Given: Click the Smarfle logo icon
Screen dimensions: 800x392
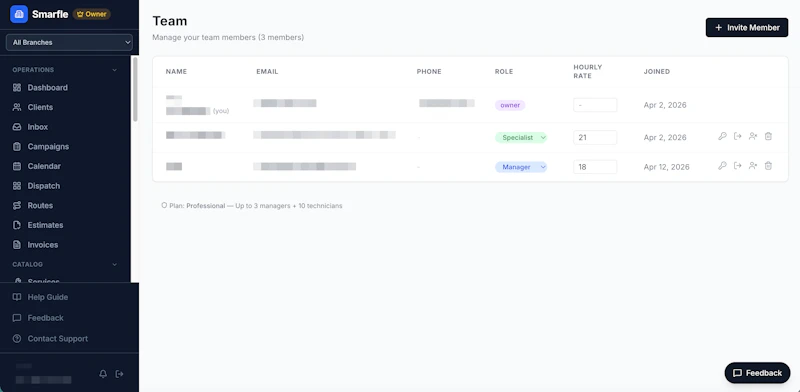Looking at the screenshot, I should pos(19,14).
